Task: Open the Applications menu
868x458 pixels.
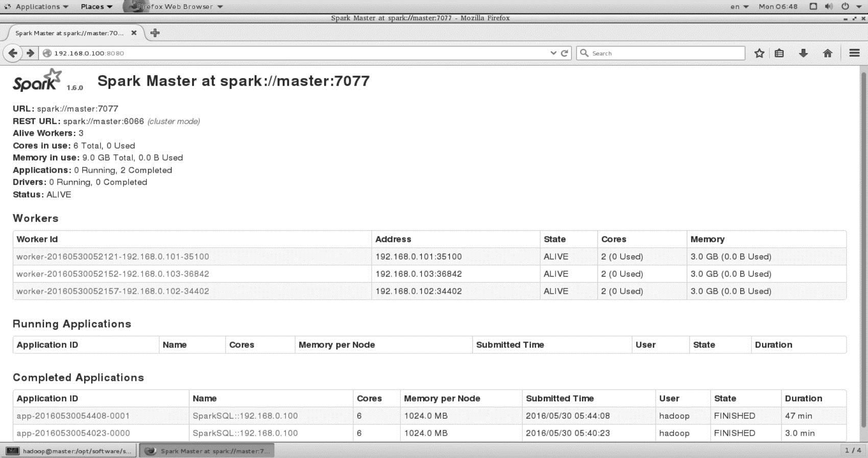Action: tap(36, 7)
